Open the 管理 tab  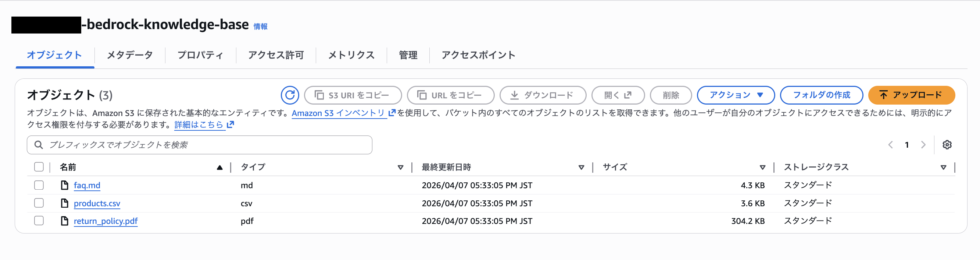408,55
